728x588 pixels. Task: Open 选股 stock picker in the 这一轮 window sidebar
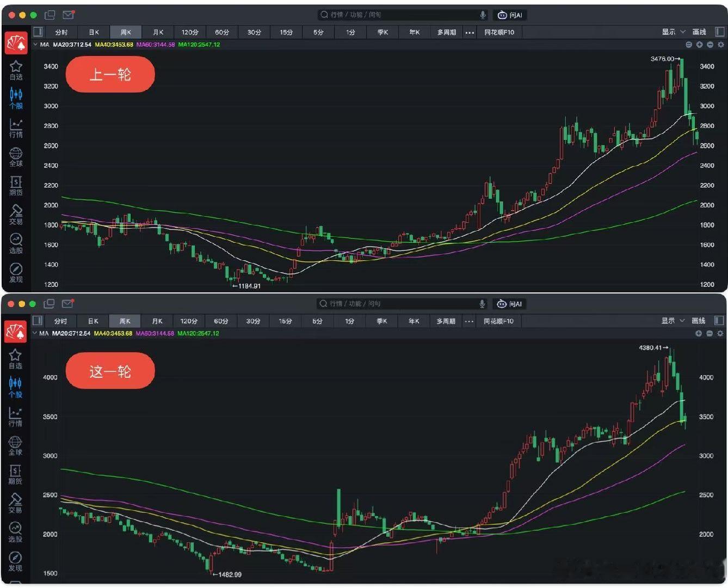15,532
